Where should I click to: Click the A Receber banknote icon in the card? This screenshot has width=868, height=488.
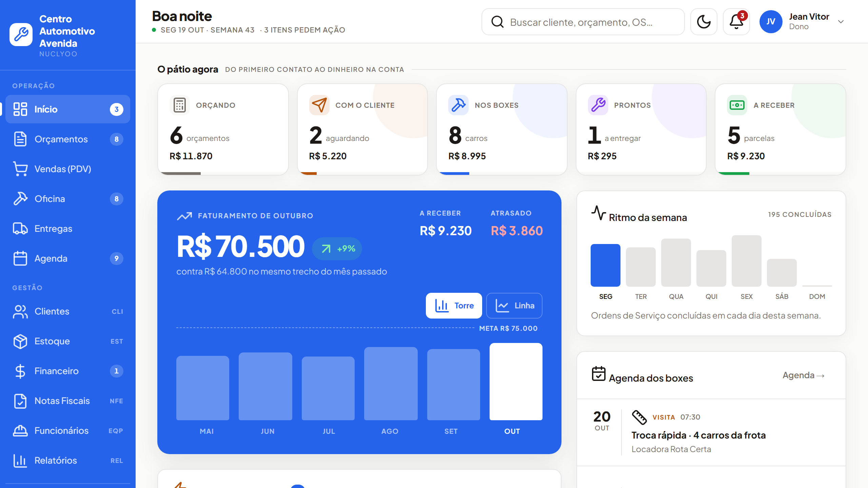pyautogui.click(x=737, y=105)
